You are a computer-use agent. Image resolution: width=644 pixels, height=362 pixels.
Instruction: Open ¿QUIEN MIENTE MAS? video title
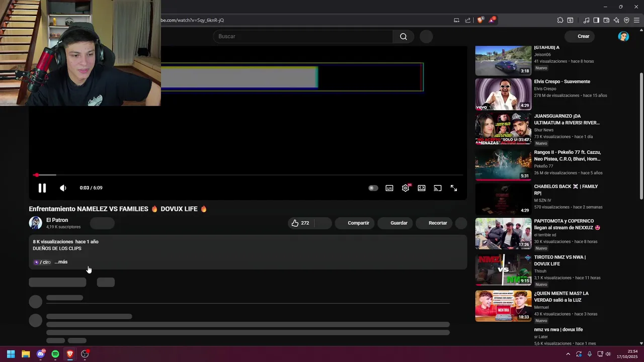point(561,297)
